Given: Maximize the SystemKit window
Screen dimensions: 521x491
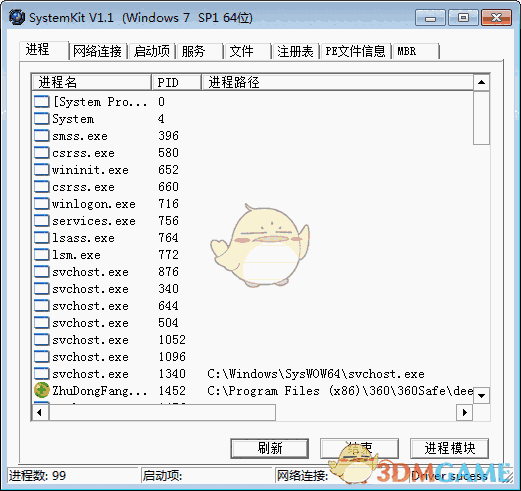Looking at the screenshot, I should 463,18.
